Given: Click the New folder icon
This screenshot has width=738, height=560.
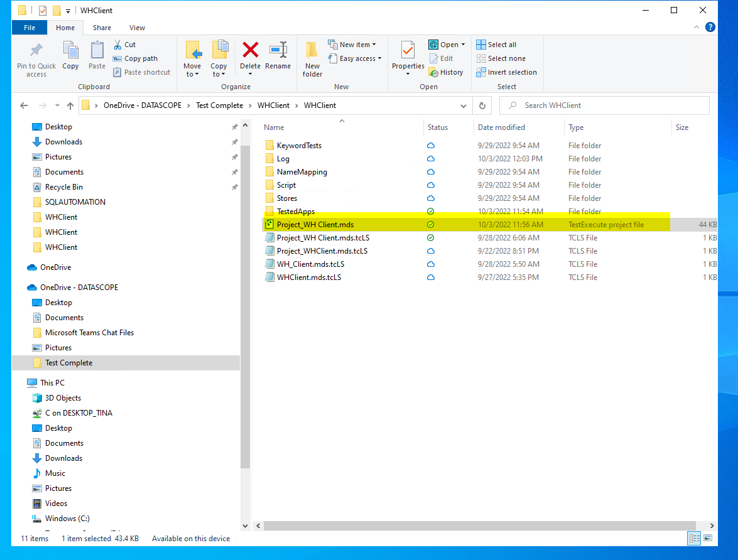Looking at the screenshot, I should click(x=312, y=50).
